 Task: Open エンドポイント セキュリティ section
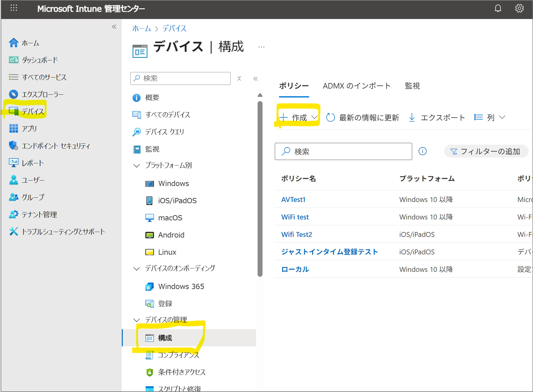(x=50, y=146)
